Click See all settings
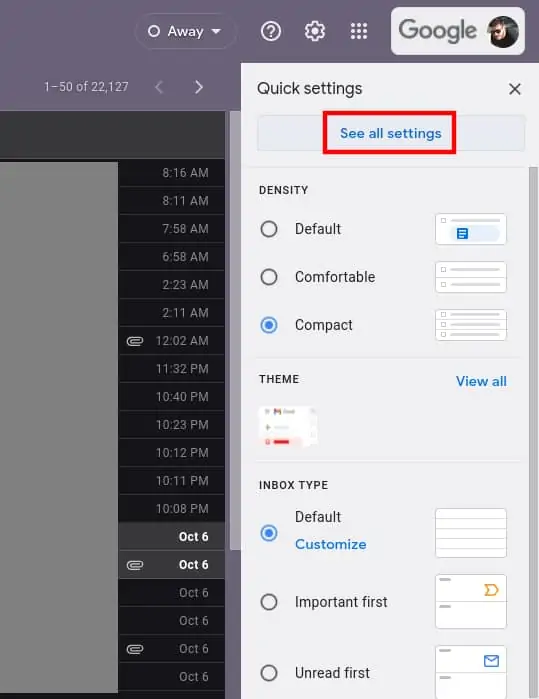Viewport: 539px width, 699px height. point(391,133)
